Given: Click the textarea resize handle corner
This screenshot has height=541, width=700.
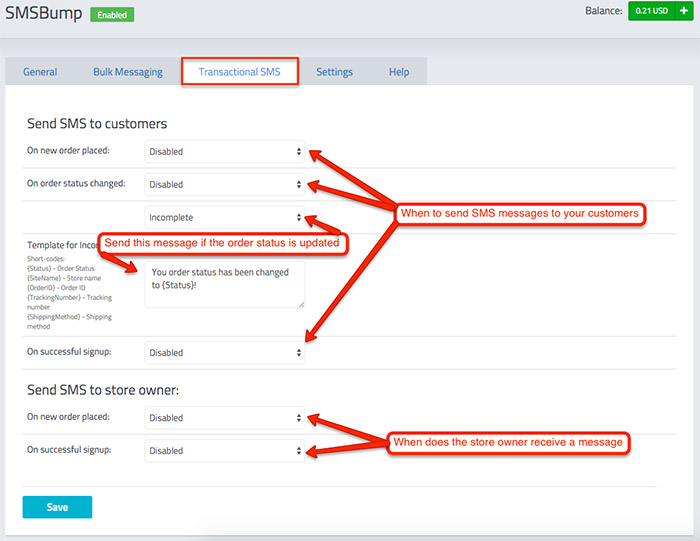Looking at the screenshot, I should click(x=302, y=304).
